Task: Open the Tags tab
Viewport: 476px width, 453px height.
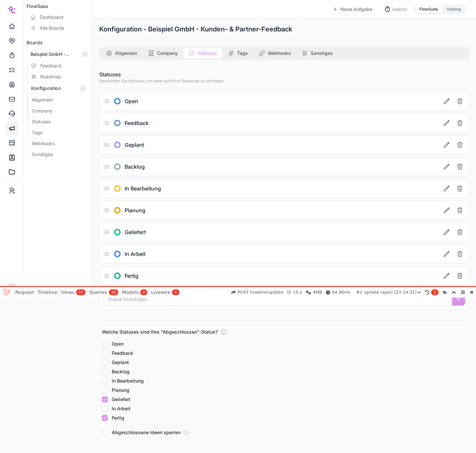Action: 238,53
